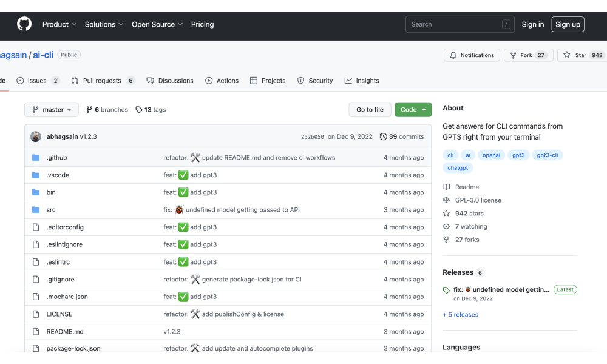
Task: Open the .eslintrc file icon
Action: (x=36, y=262)
